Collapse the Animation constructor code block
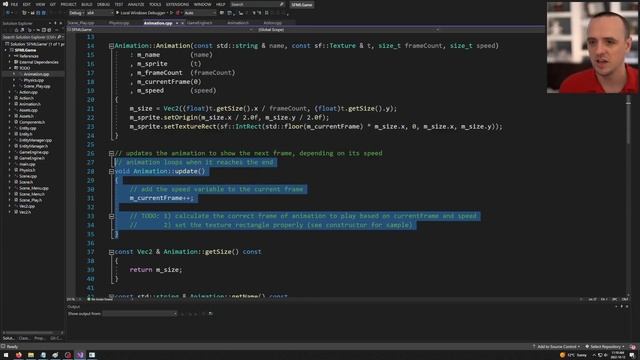Viewport: 640px width, 360px height. 111,46
